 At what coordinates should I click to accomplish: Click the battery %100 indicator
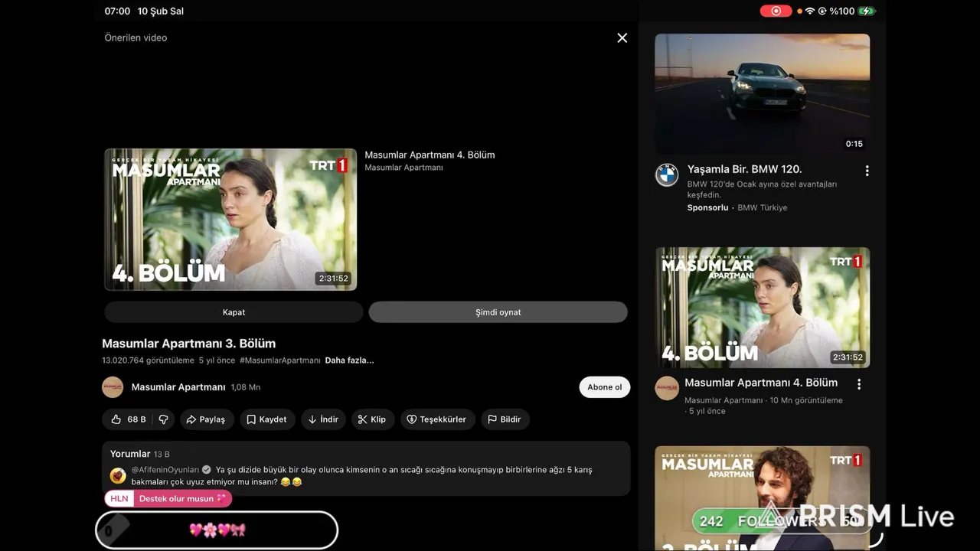click(852, 11)
